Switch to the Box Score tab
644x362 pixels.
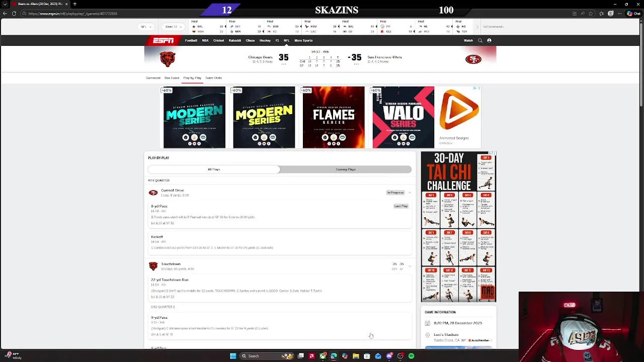(x=172, y=78)
